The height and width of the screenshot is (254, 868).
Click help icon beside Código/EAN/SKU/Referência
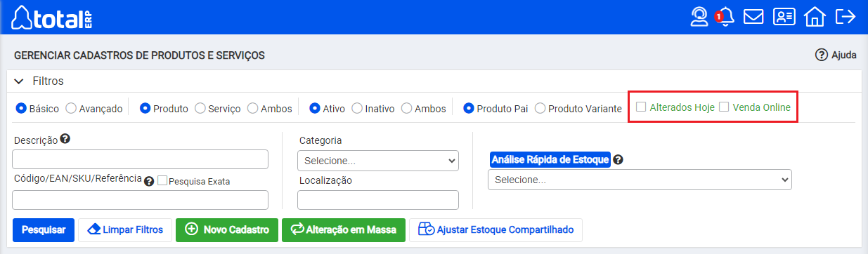(x=149, y=181)
